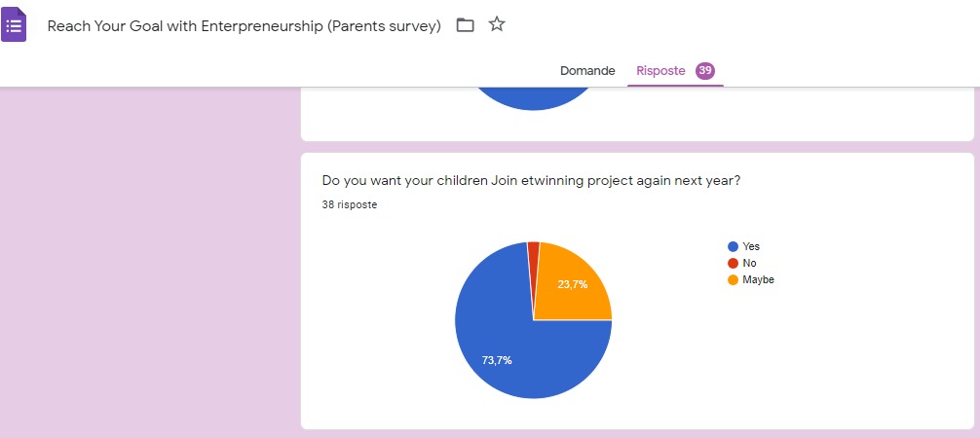Click the 23,7% label on the chart
The width and height of the screenshot is (980, 438).
573,284
